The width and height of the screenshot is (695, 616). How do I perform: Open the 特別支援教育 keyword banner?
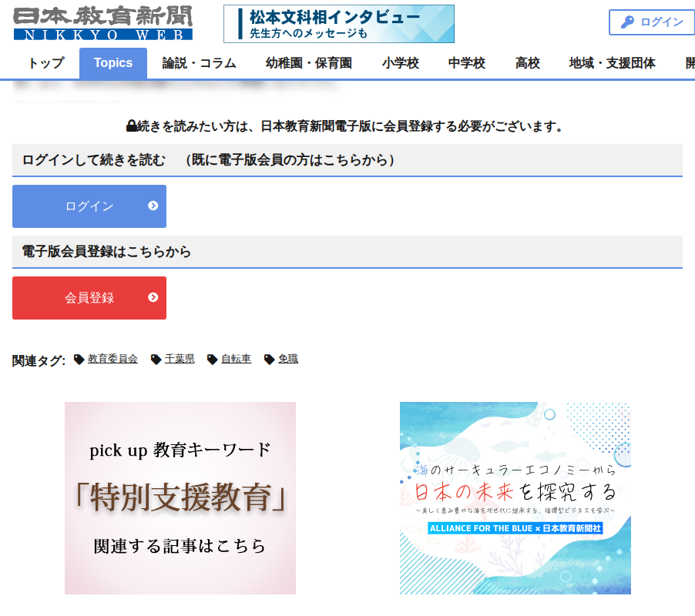click(x=180, y=498)
